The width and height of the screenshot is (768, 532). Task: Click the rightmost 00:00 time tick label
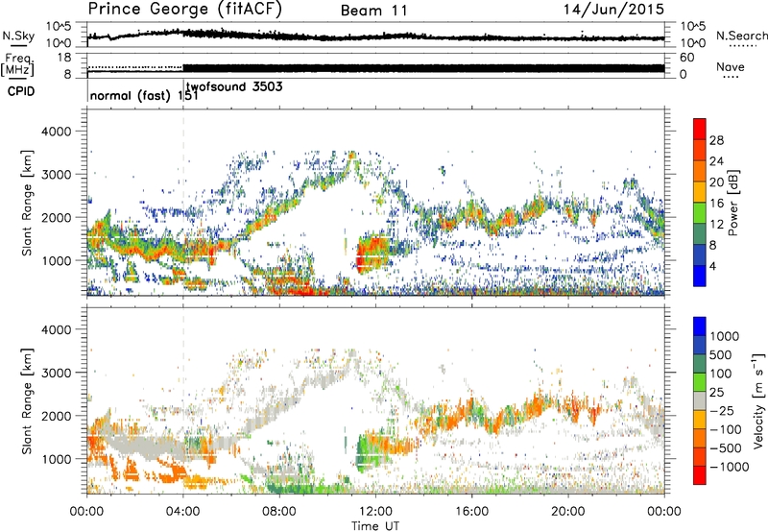[x=664, y=512]
